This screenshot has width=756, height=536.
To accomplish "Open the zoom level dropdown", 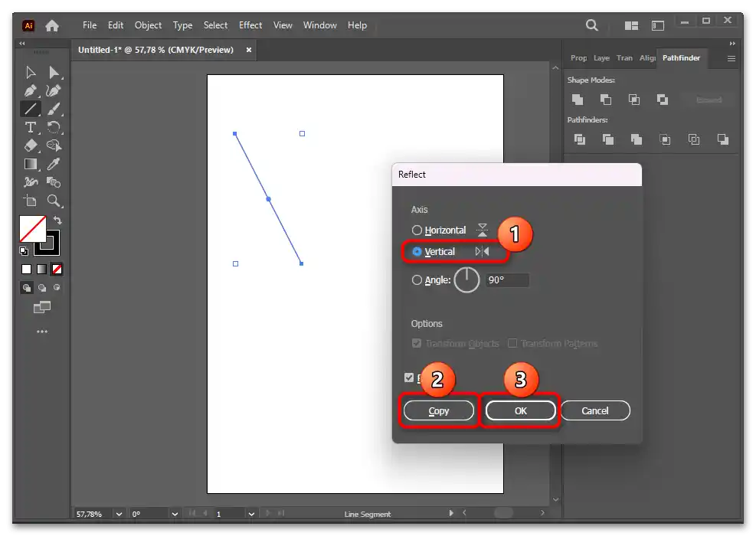I will [119, 514].
